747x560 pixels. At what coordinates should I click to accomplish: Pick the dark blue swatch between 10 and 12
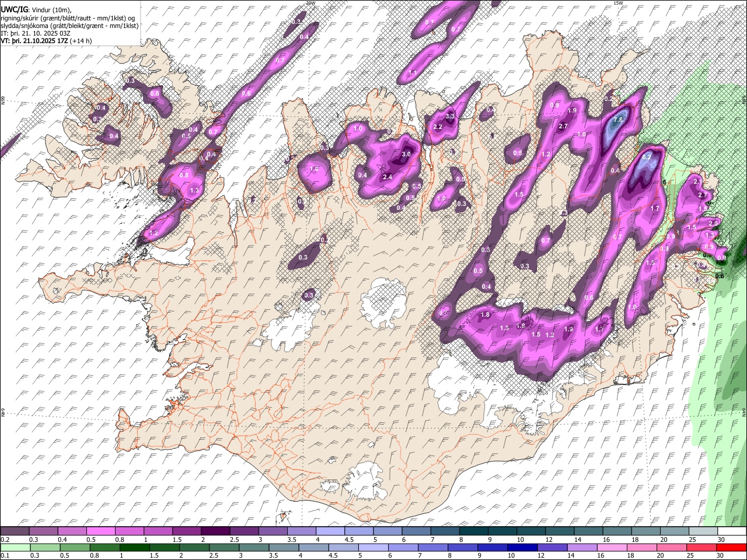click(x=522, y=547)
